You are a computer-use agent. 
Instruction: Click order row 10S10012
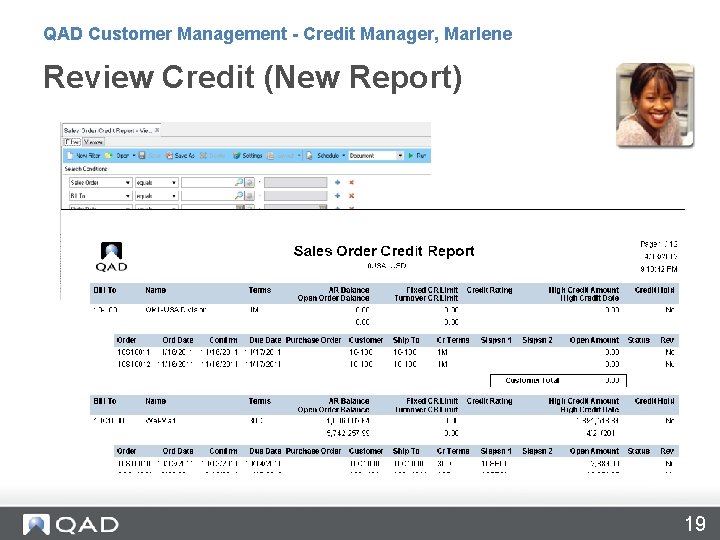point(396,364)
